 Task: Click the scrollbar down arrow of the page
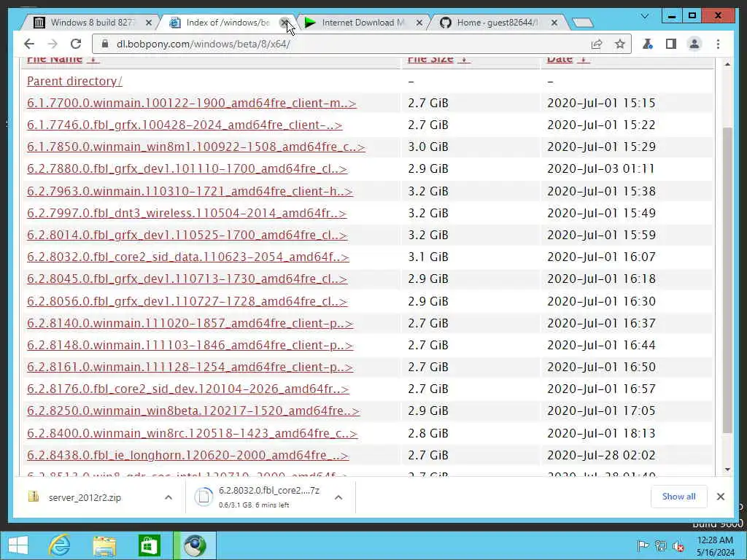pyautogui.click(x=727, y=469)
